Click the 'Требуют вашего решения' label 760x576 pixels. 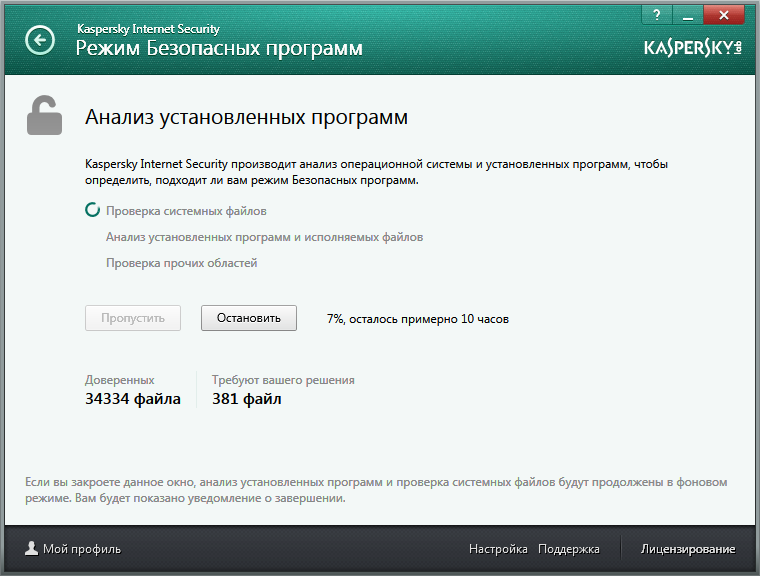coord(283,380)
